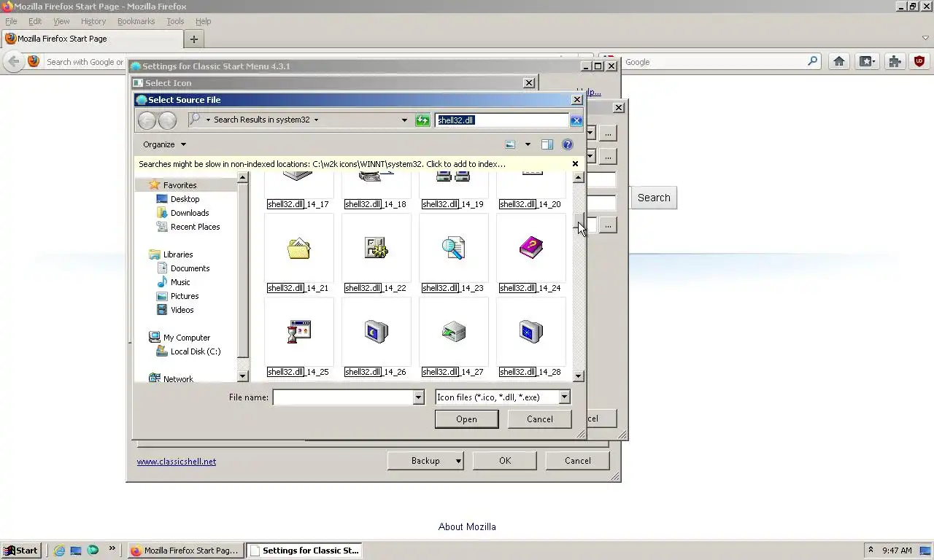Select Favorites in the navigation pane
Viewport: 934px width, 560px height.
(180, 185)
